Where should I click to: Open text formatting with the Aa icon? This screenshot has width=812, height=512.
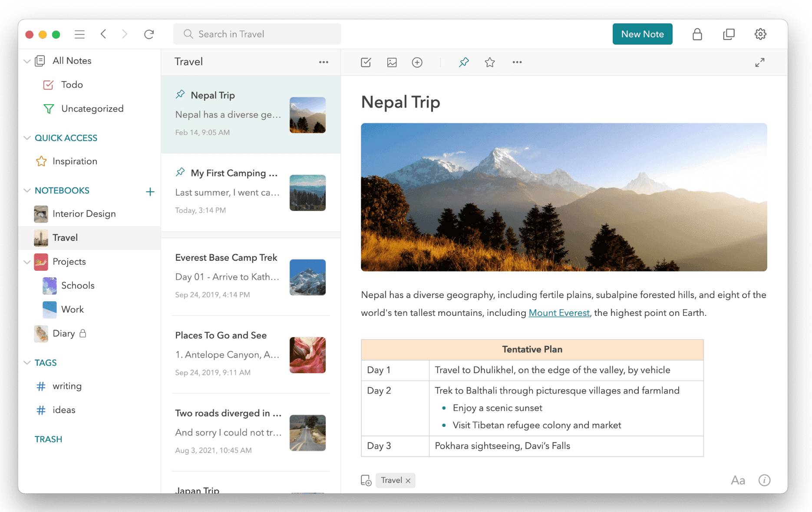coord(738,480)
